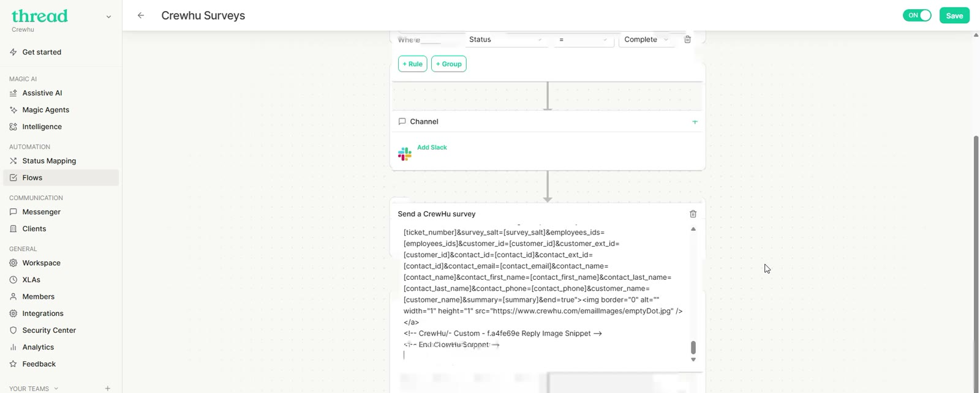Click the Security Center shield icon
The height and width of the screenshot is (393, 980).
pos(13,331)
